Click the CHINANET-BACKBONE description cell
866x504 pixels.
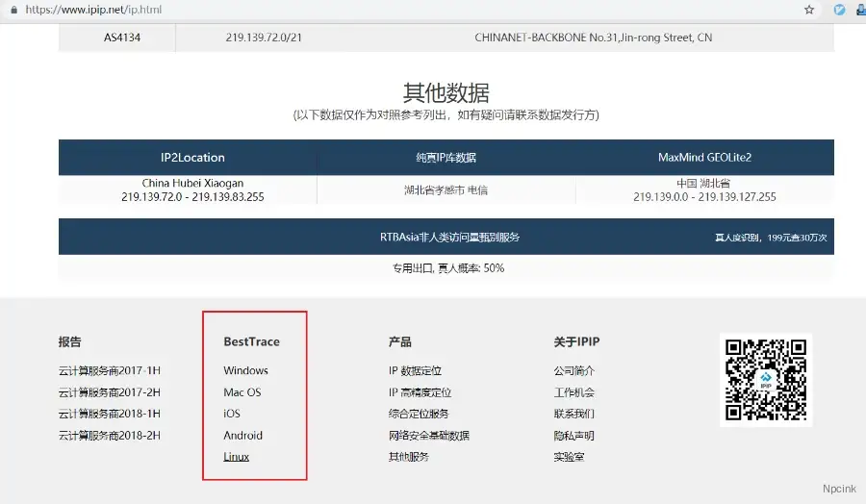pyautogui.click(x=593, y=38)
